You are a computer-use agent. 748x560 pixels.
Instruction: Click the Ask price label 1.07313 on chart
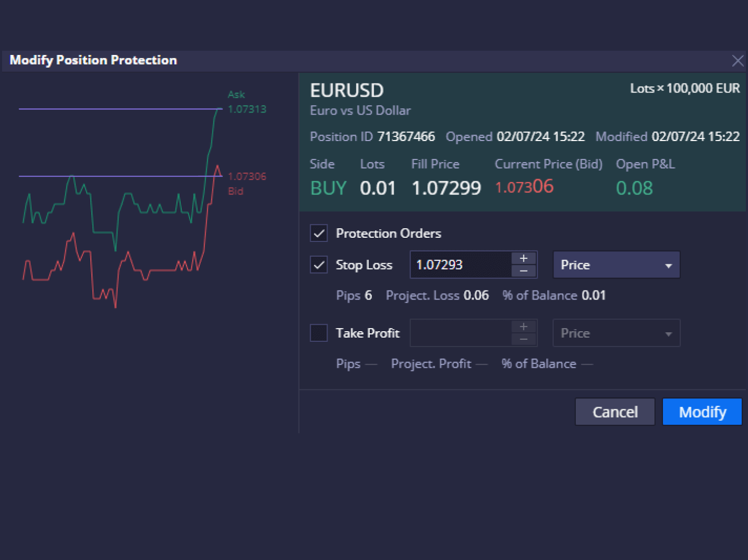[x=247, y=109]
